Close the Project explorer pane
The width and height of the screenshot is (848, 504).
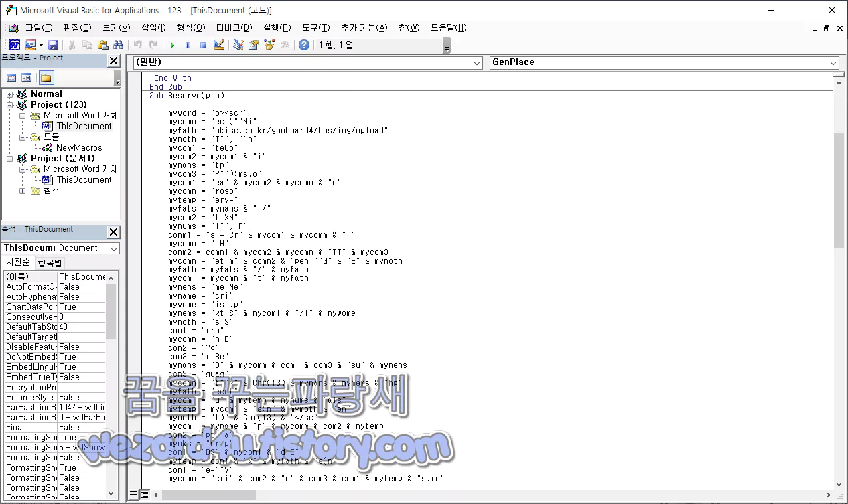click(114, 60)
